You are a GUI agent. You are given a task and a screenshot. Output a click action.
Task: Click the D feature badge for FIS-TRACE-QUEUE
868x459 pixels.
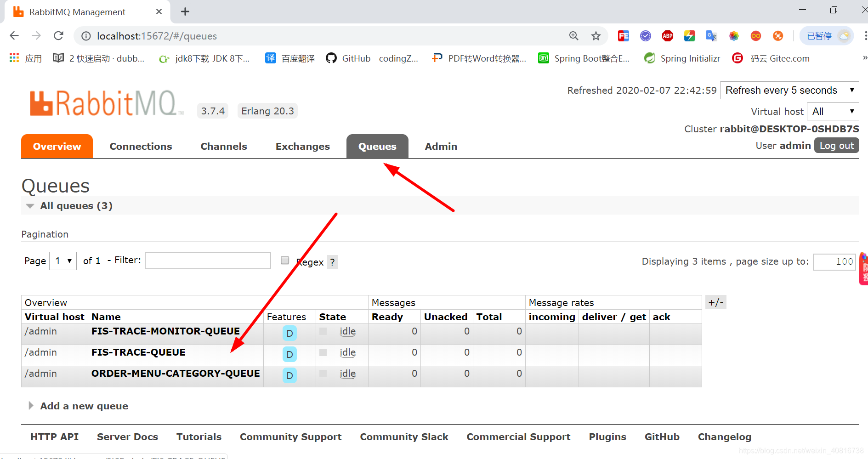(x=289, y=354)
